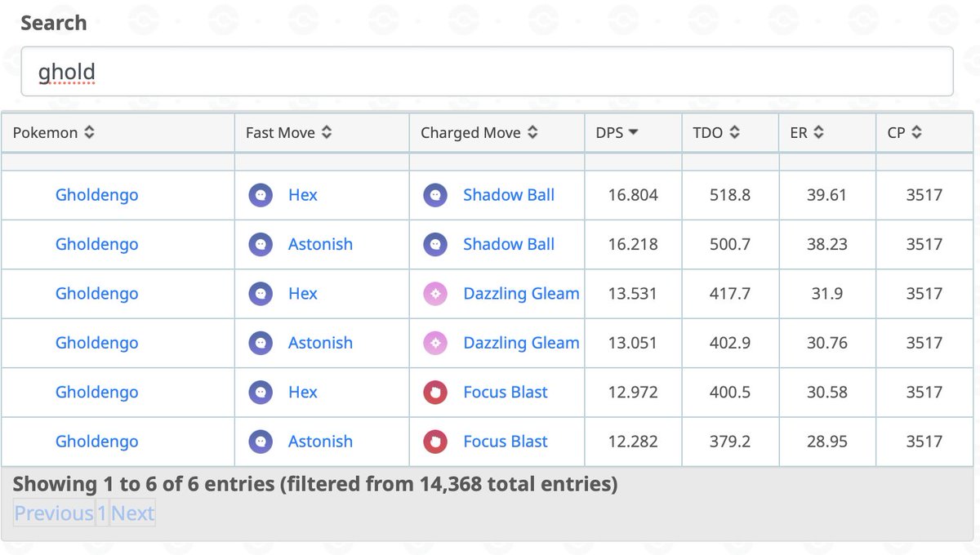The width and height of the screenshot is (980, 555).
Task: Select the ER value 30.76
Action: pyautogui.click(x=827, y=343)
